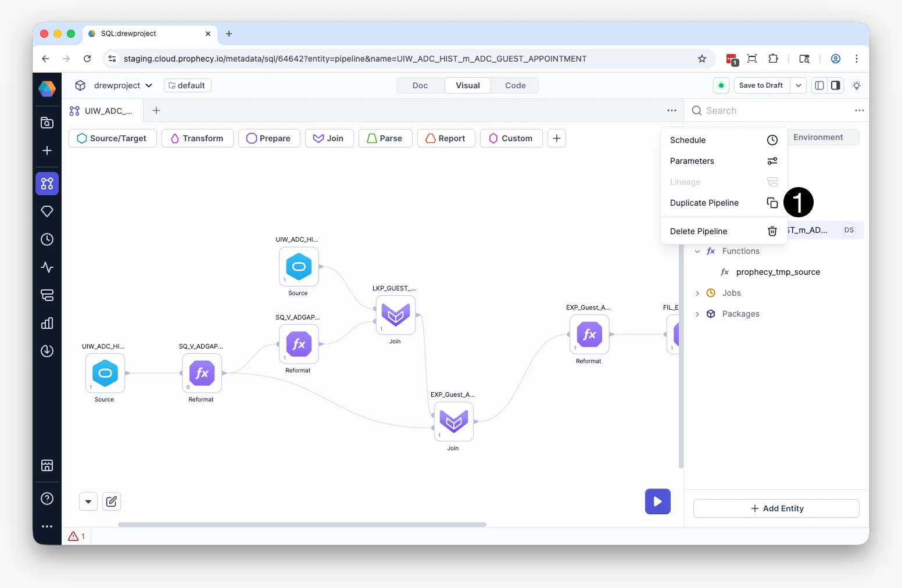Click Save to Draft button
This screenshot has width=902, height=588.
pyautogui.click(x=761, y=85)
